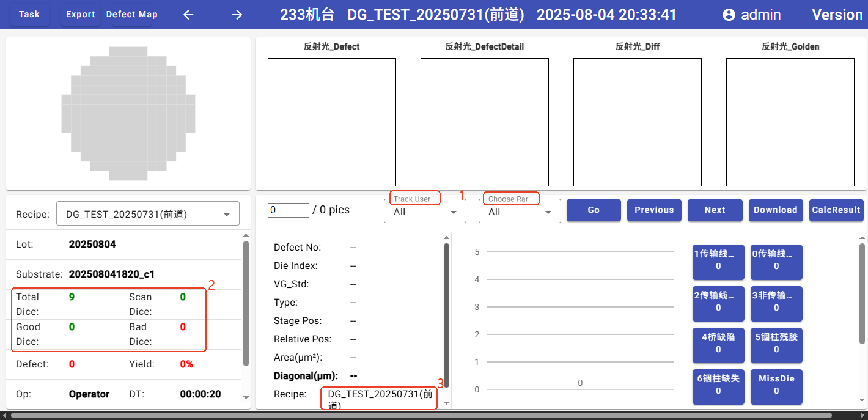Click the wafer map thumbnail

tap(128, 114)
